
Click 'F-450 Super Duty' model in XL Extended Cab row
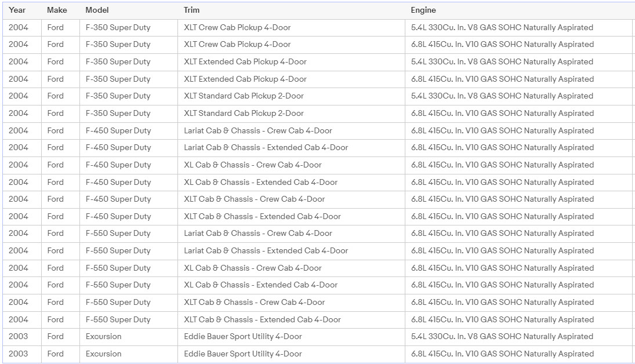tap(118, 182)
